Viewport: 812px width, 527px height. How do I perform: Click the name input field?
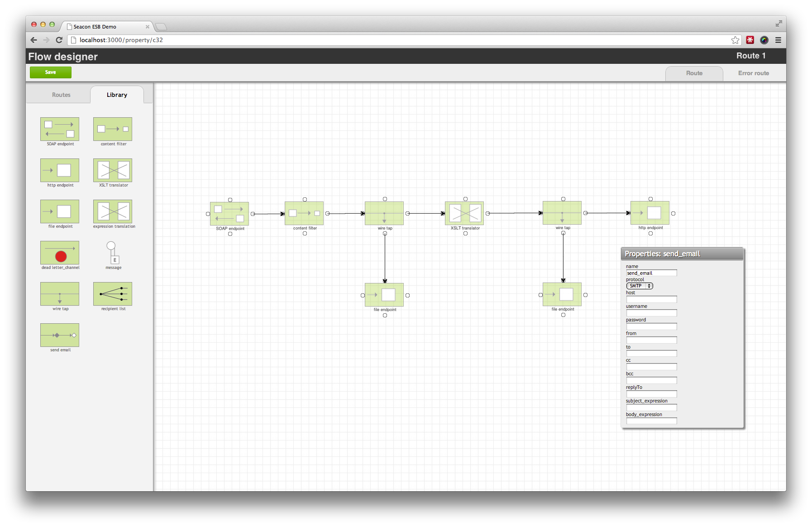coord(651,273)
